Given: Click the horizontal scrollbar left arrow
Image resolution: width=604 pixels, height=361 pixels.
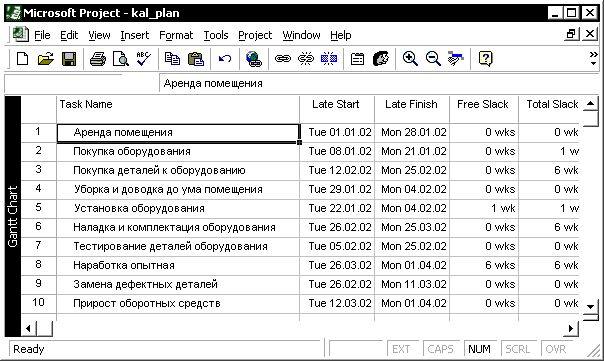Looking at the screenshot, I should click(29, 329).
